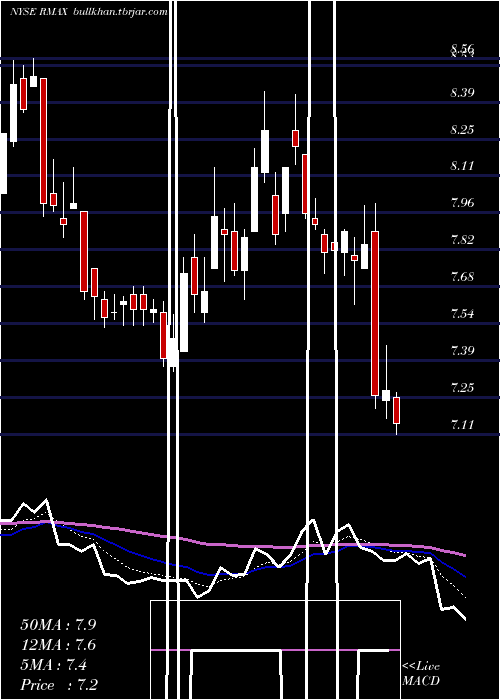Click the 7.11 price axis label
This screenshot has height=700, width=500.
click(462, 424)
